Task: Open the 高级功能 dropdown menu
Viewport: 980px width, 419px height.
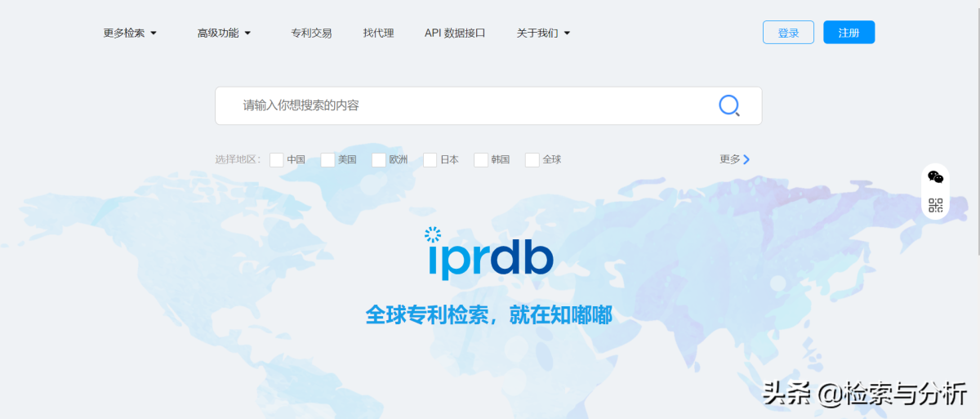Action: [x=224, y=33]
